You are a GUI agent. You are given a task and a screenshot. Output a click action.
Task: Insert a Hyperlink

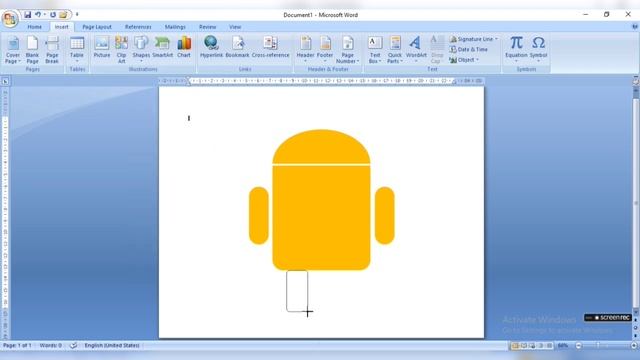211,47
